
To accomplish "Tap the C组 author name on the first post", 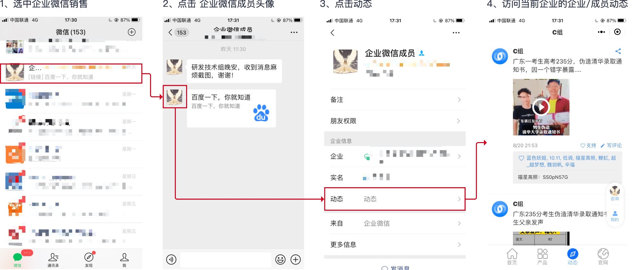I will pos(518,51).
